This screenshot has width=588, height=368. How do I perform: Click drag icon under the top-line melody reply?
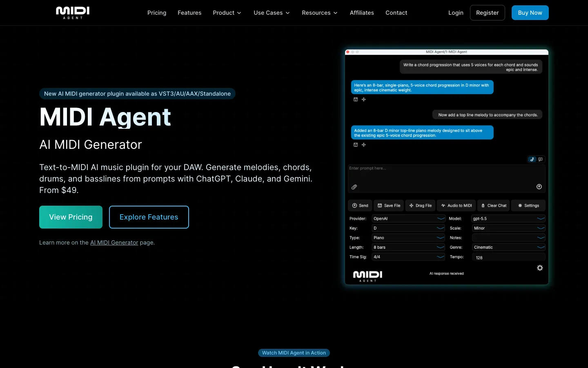coord(364,145)
